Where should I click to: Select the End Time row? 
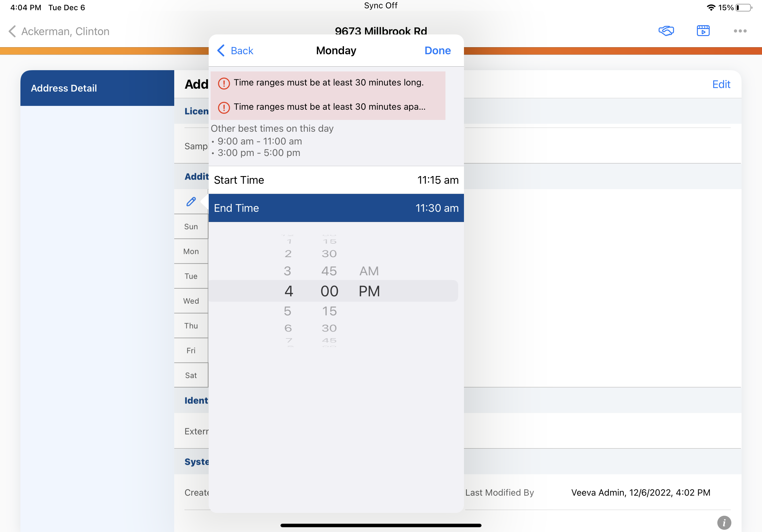pyautogui.click(x=336, y=208)
